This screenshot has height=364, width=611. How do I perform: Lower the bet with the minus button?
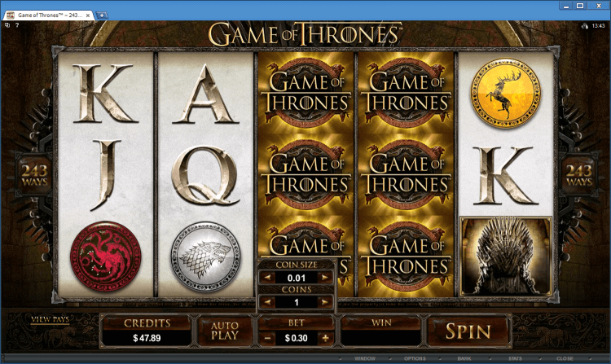coord(267,338)
